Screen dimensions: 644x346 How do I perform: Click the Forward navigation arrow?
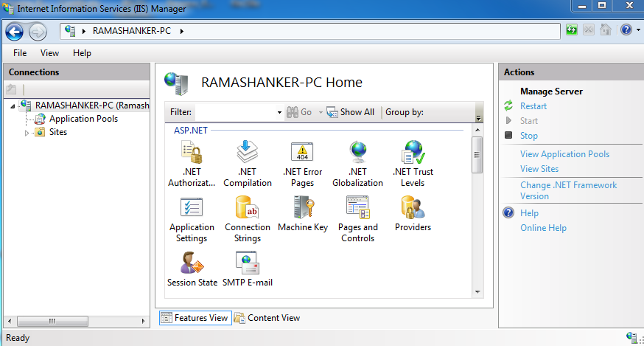coord(38,32)
